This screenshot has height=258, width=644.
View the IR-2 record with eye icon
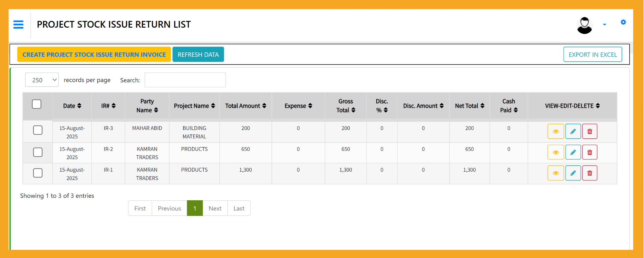coord(556,152)
